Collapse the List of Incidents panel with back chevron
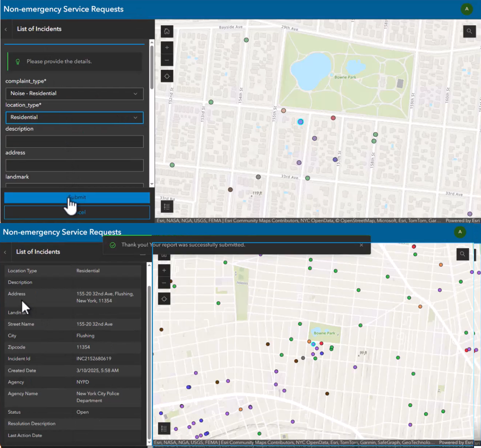481x448 pixels. (6, 29)
